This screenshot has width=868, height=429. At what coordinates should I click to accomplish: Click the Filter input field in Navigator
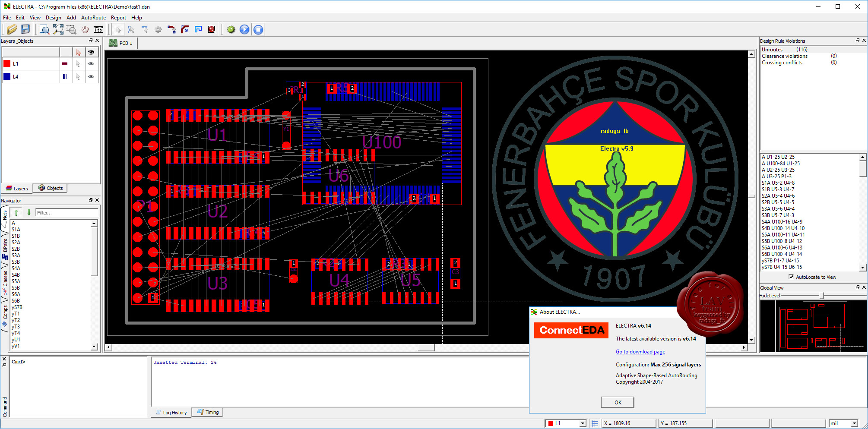point(67,212)
